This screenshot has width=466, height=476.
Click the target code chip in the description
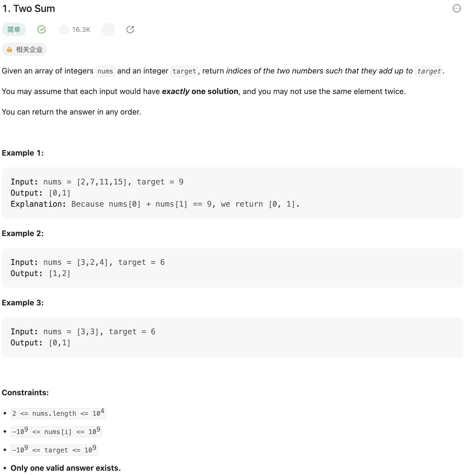coord(184,71)
